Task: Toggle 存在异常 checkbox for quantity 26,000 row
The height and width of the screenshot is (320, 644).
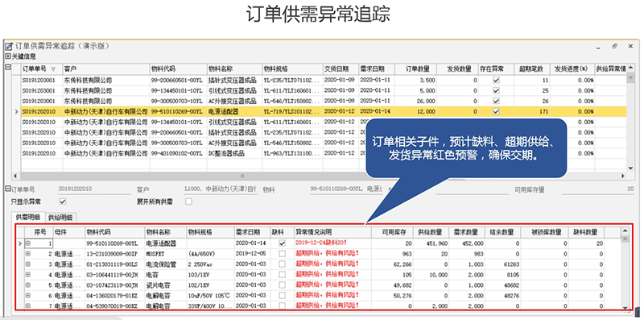Action: (496, 101)
